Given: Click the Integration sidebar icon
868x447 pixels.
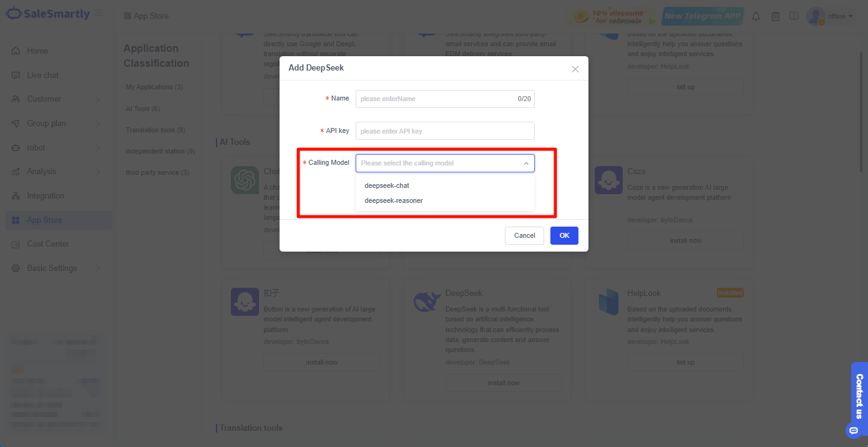Looking at the screenshot, I should coord(16,196).
